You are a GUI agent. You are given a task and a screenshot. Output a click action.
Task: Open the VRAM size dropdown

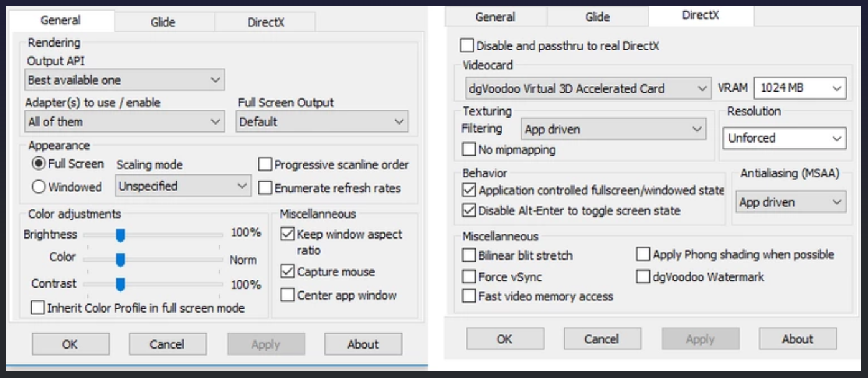pyautogui.click(x=800, y=88)
